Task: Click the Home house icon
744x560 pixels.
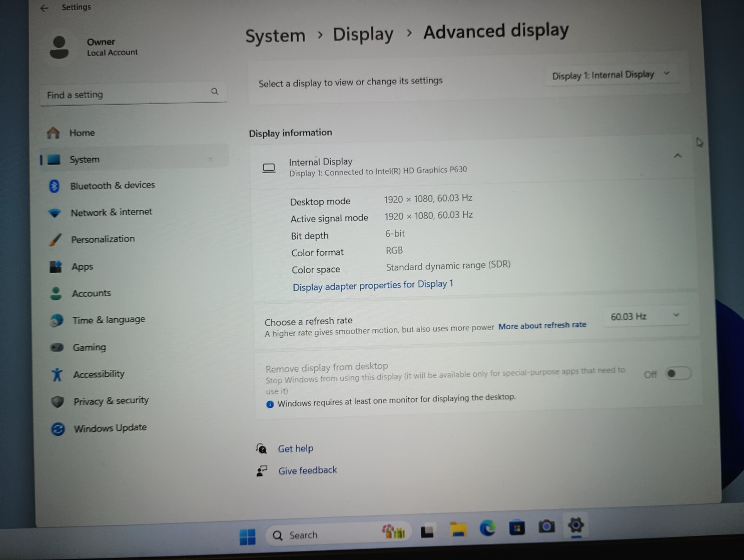Action: coord(53,133)
